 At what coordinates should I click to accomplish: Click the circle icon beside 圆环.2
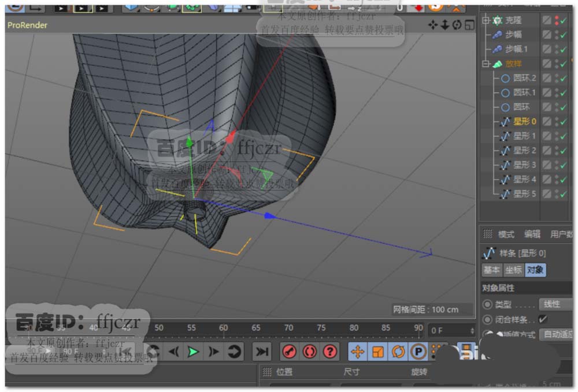coord(505,78)
